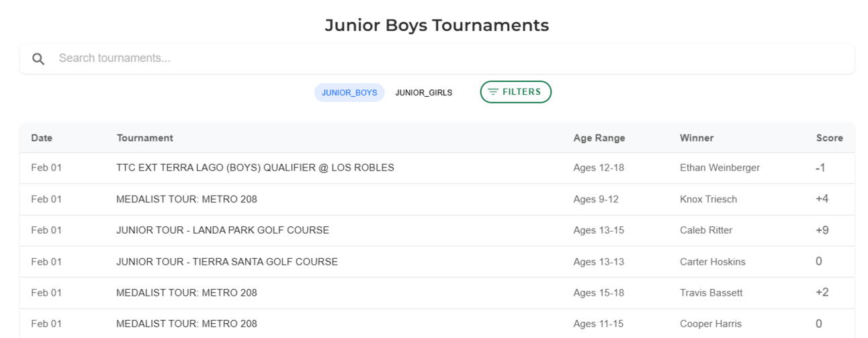The height and width of the screenshot is (338, 868).
Task: Click the Winner column header
Action: click(697, 138)
